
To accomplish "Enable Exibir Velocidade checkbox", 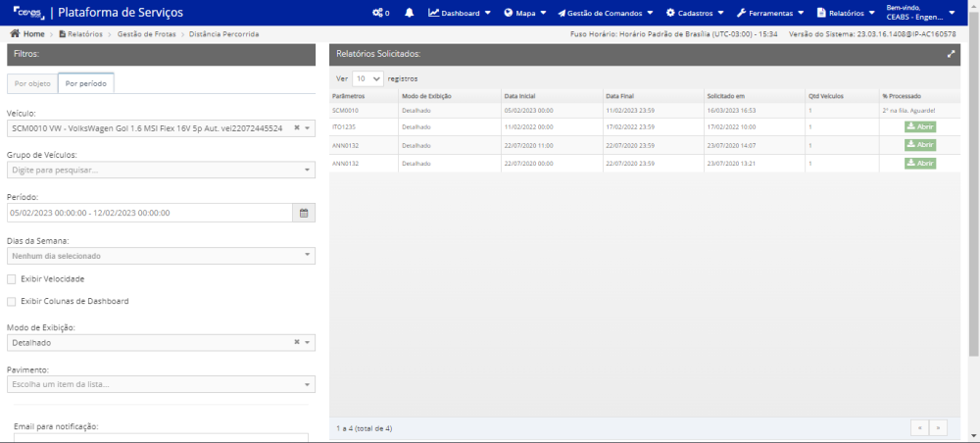I will (x=11, y=278).
